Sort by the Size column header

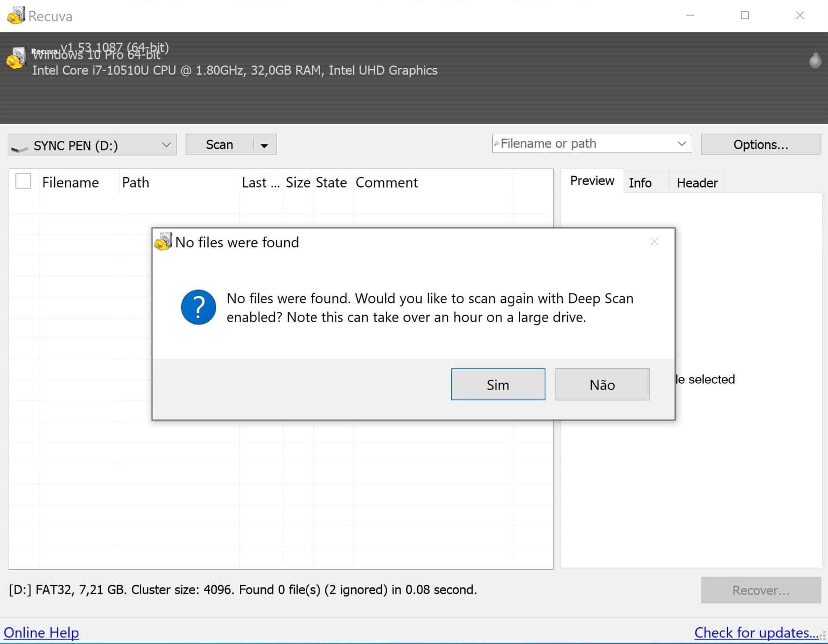click(x=298, y=182)
